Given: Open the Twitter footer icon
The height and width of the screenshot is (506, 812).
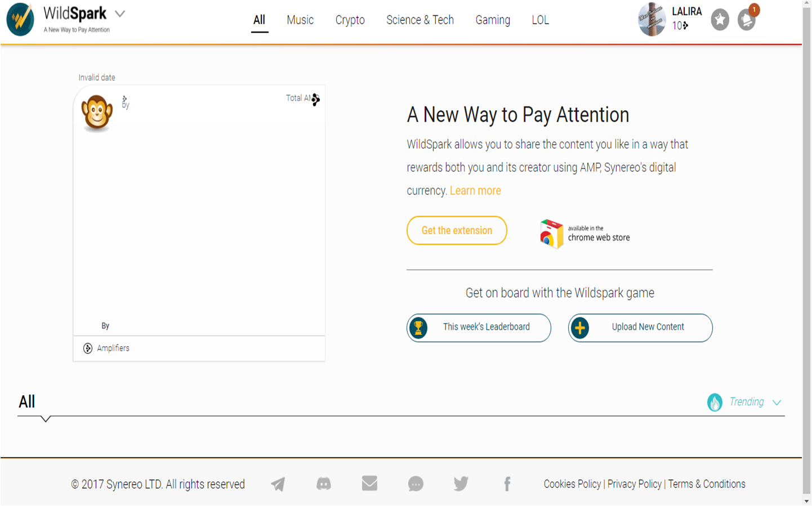Looking at the screenshot, I should pyautogui.click(x=461, y=484).
